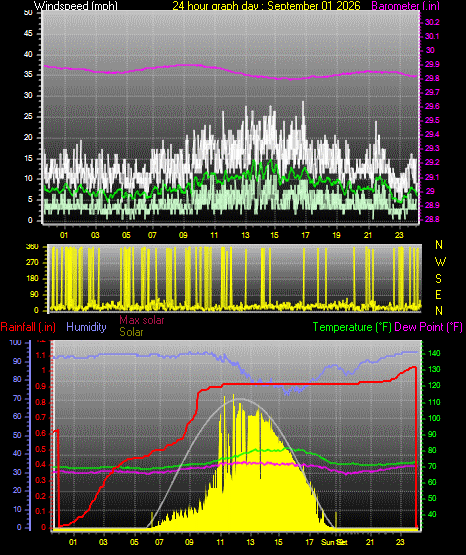Click the '100' humidity axis value in blue
The height and width of the screenshot is (555, 466).
click(15, 342)
